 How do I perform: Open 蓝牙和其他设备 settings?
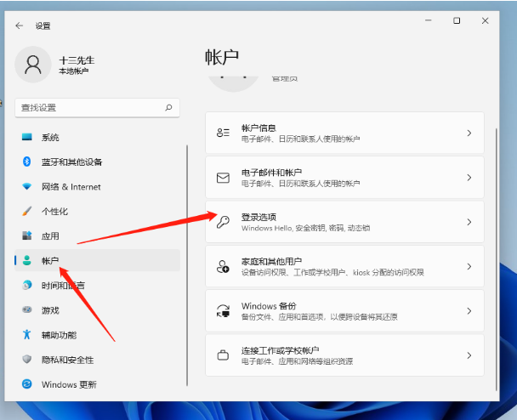pos(97,162)
